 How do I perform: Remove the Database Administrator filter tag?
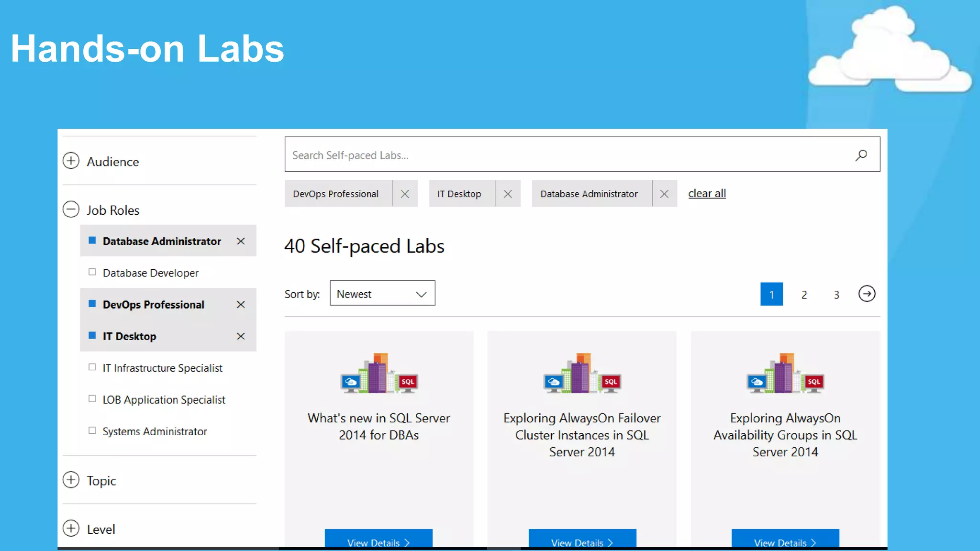click(x=664, y=194)
